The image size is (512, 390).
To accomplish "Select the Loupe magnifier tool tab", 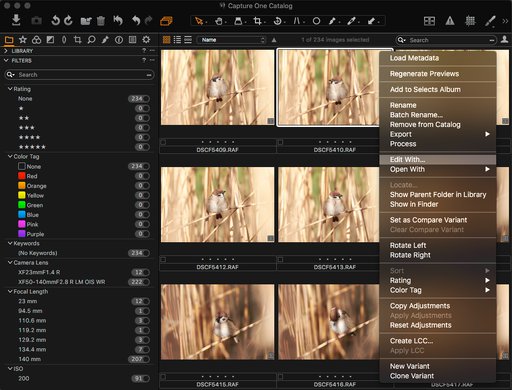I will click(x=91, y=40).
